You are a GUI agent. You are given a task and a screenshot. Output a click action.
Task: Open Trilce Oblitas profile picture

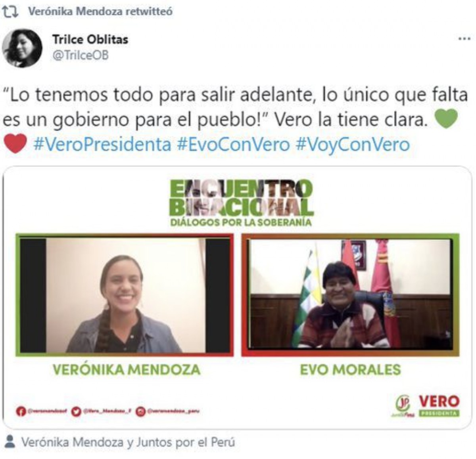pyautogui.click(x=22, y=48)
